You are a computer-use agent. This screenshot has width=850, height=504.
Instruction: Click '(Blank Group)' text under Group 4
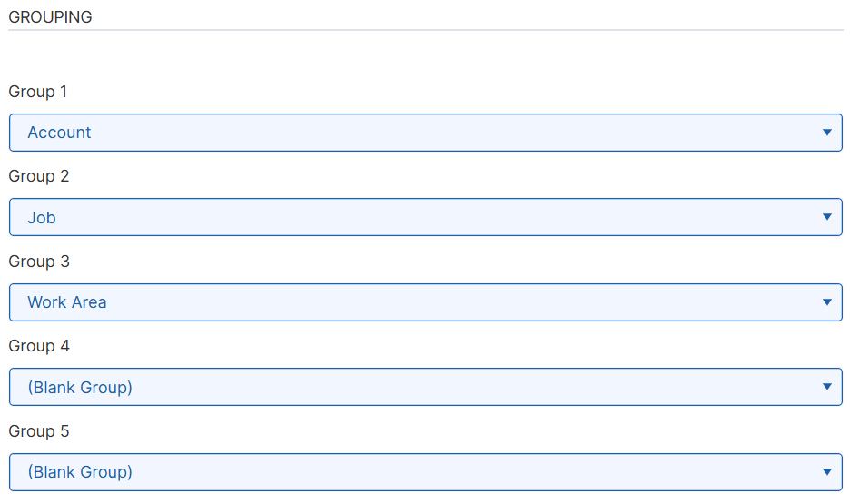click(x=80, y=388)
